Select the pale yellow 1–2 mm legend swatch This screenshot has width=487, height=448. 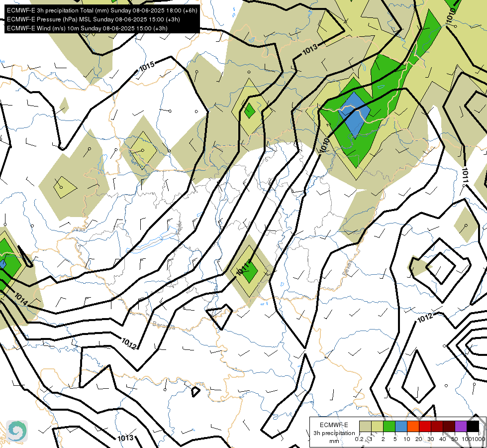(377, 426)
